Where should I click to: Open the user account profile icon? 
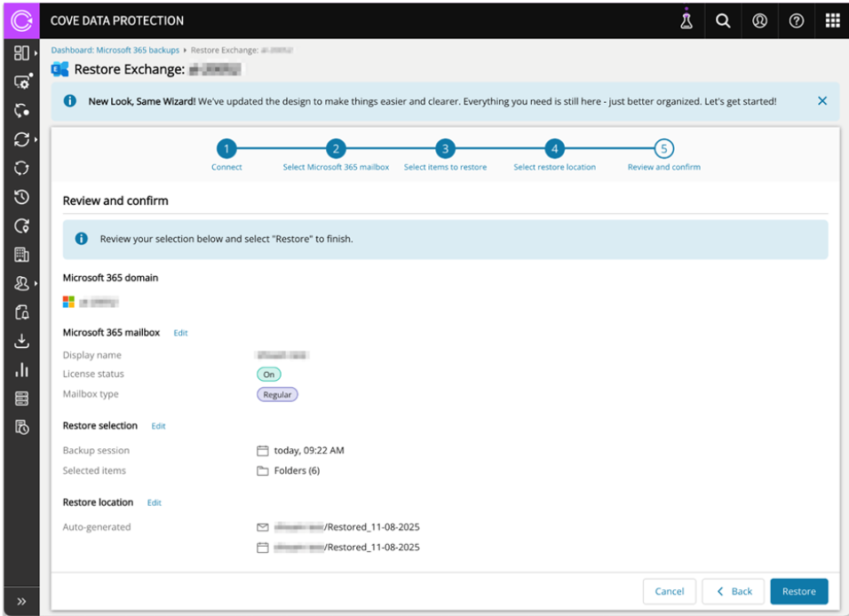pyautogui.click(x=759, y=20)
